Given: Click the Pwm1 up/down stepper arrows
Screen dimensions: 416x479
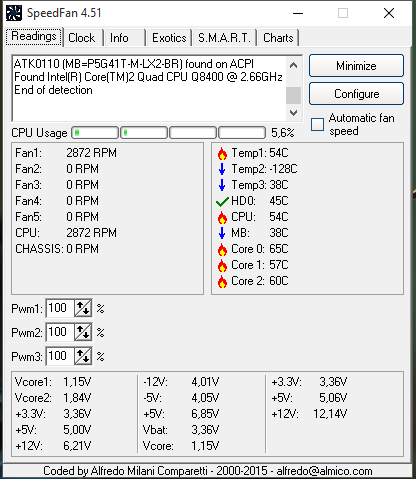Looking at the screenshot, I should 83,308.
